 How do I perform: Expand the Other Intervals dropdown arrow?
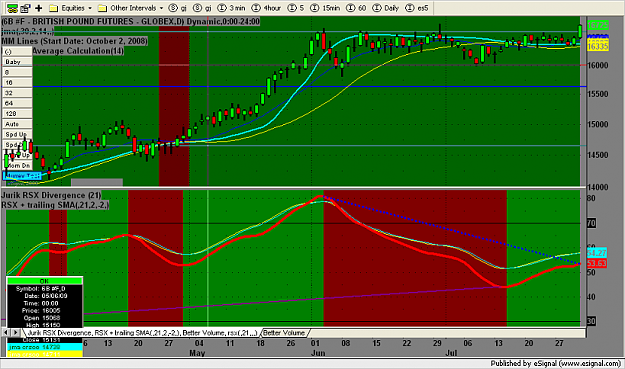coord(161,8)
